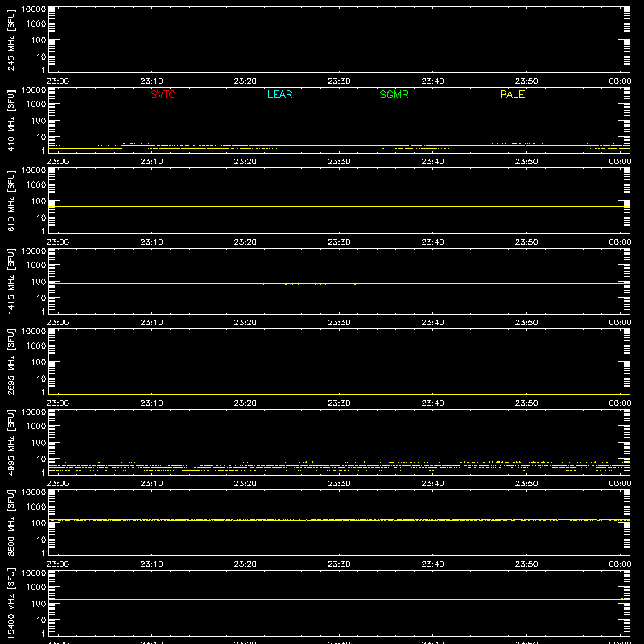Screen dimensions: 644x644
Task: Click 23:50 under the 2695 MHz panel
Action: point(526,403)
